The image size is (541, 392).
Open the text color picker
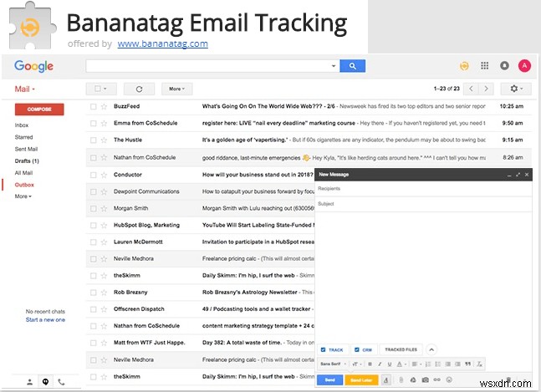pyautogui.click(x=401, y=364)
